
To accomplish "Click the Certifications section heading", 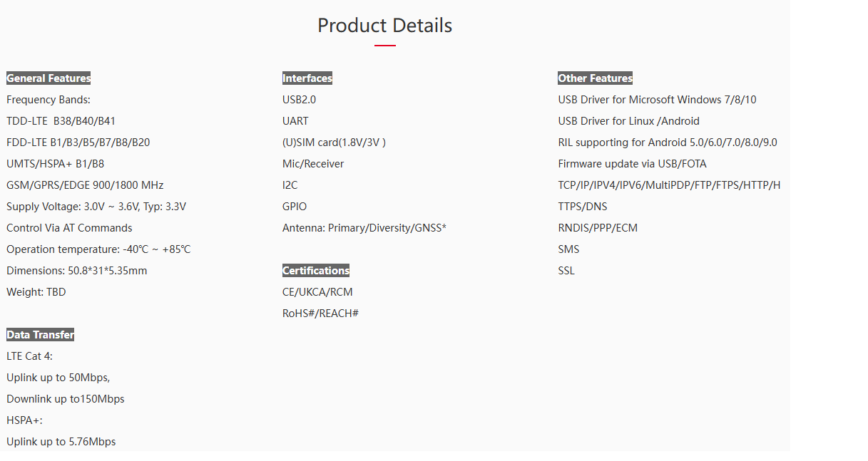I will tap(316, 271).
